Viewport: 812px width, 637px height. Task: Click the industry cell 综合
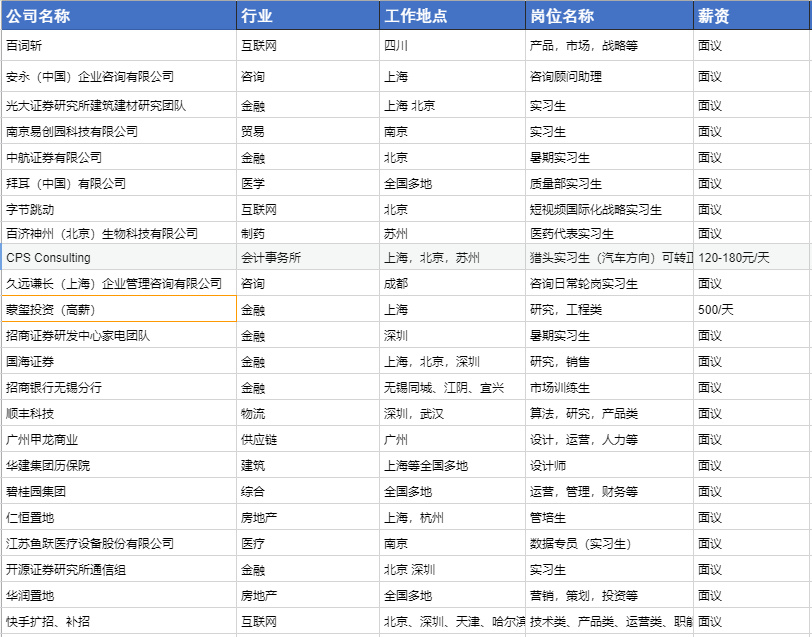click(x=308, y=491)
